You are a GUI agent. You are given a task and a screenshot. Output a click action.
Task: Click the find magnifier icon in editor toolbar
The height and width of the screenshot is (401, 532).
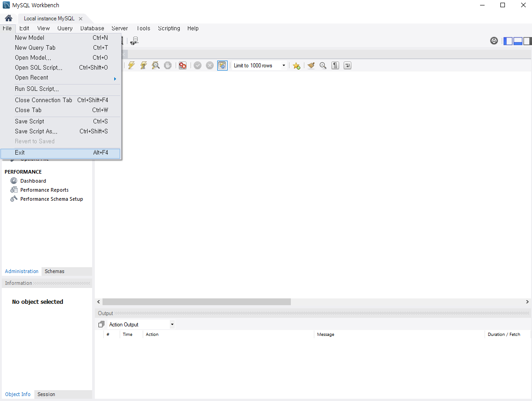coord(323,66)
